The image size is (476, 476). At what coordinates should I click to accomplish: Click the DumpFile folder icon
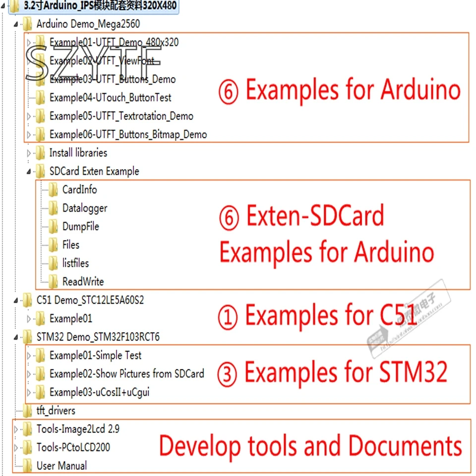pos(53,227)
